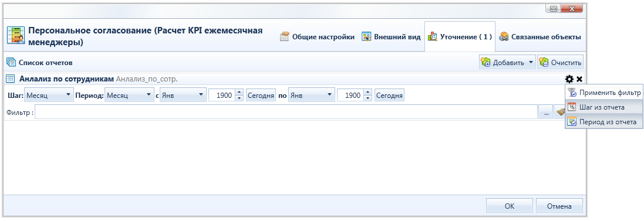Open the Добавить dropdown arrow

point(530,63)
